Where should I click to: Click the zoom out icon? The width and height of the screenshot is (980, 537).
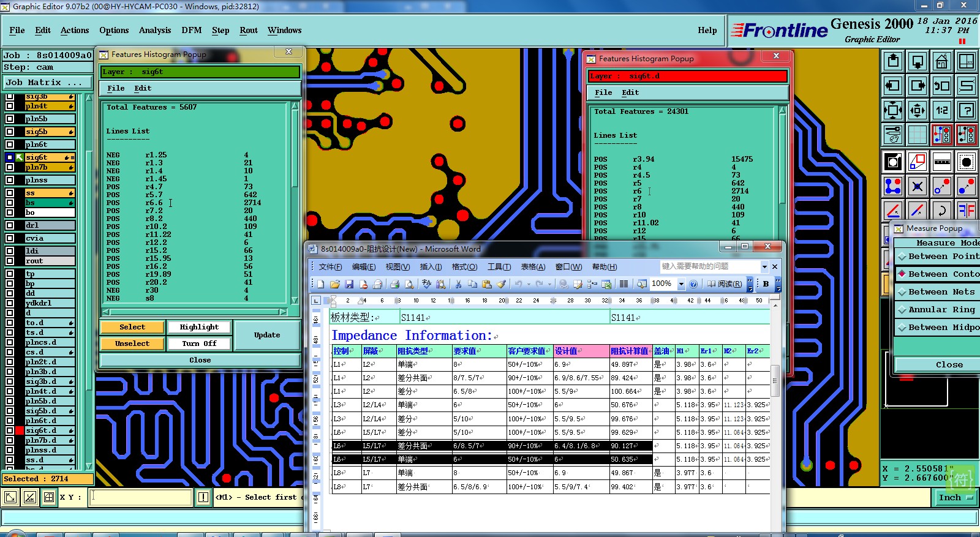point(918,110)
